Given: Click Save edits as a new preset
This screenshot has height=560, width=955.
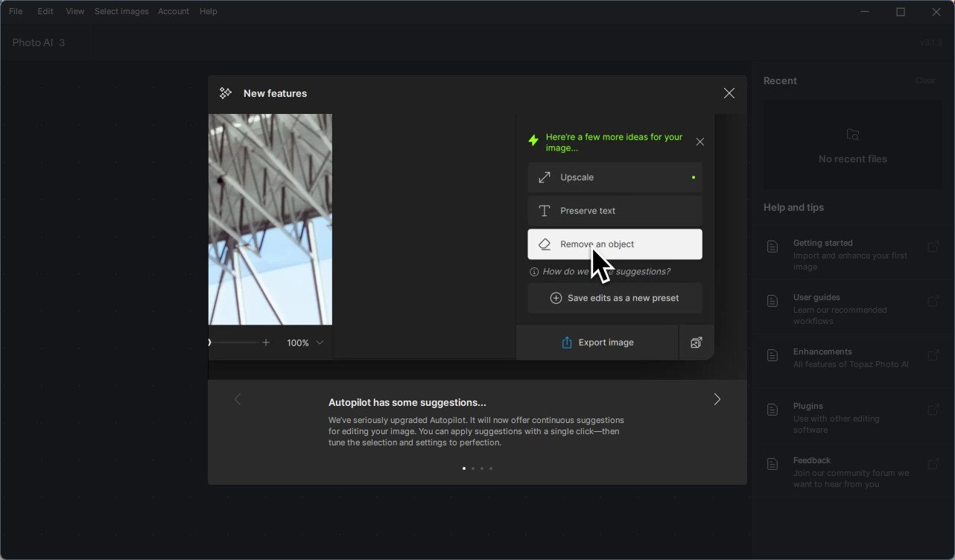Looking at the screenshot, I should [x=615, y=298].
